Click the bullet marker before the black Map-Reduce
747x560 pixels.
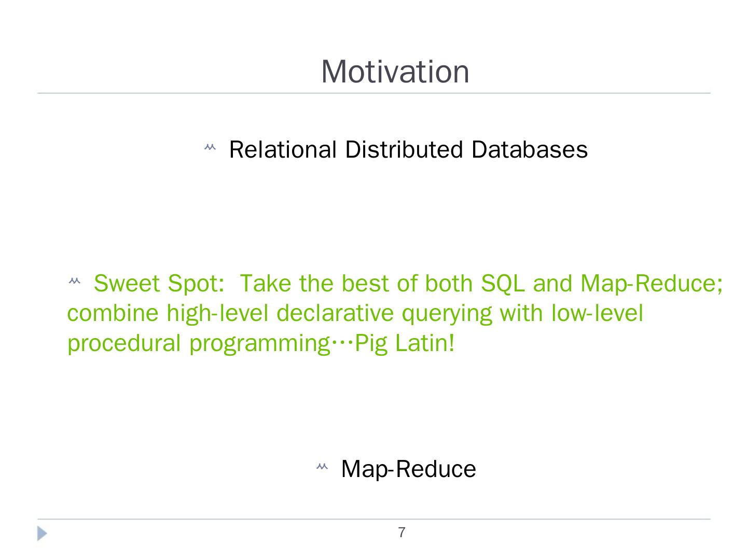(322, 468)
